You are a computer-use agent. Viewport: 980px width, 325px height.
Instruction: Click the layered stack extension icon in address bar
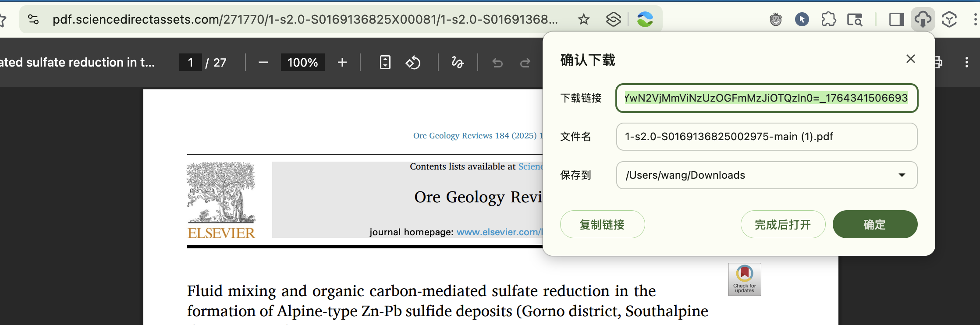614,19
